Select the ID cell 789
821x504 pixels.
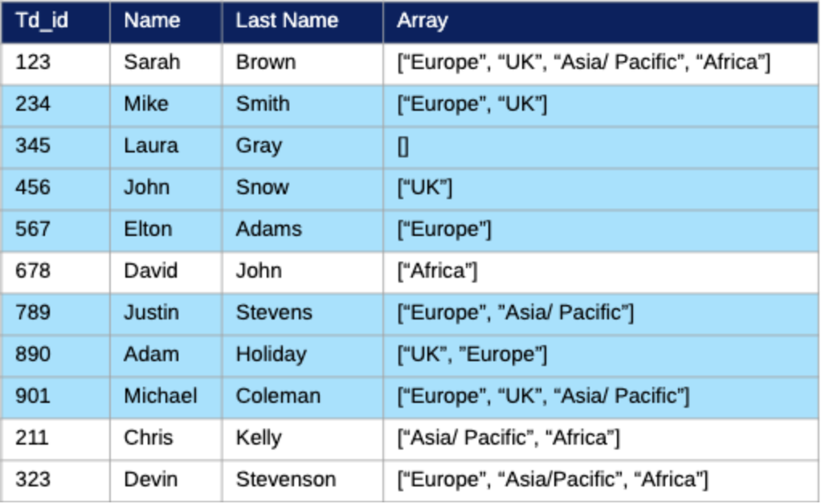(x=33, y=313)
